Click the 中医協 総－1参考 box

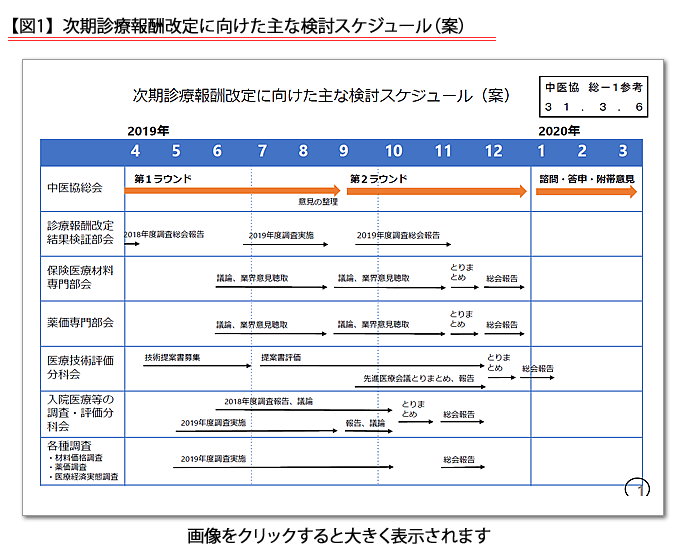click(594, 97)
